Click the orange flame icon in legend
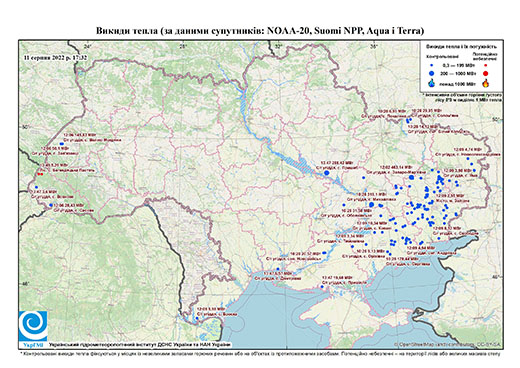 (486, 83)
